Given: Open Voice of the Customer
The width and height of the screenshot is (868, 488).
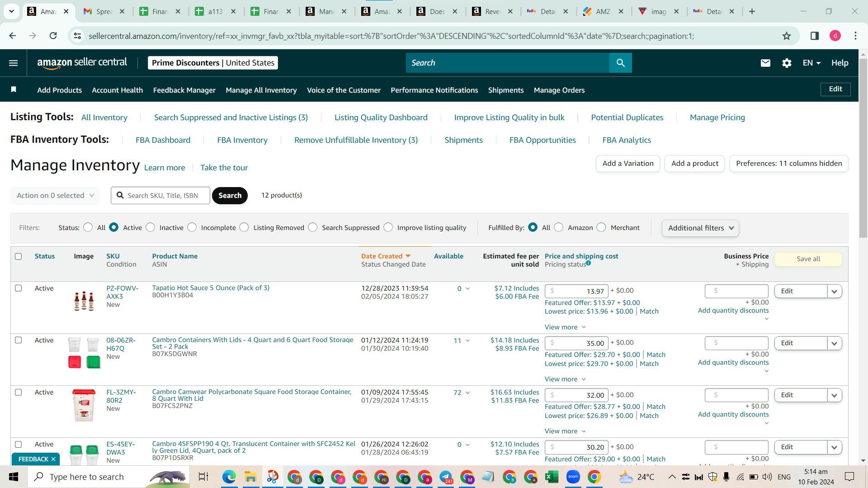Looking at the screenshot, I should pos(344,90).
